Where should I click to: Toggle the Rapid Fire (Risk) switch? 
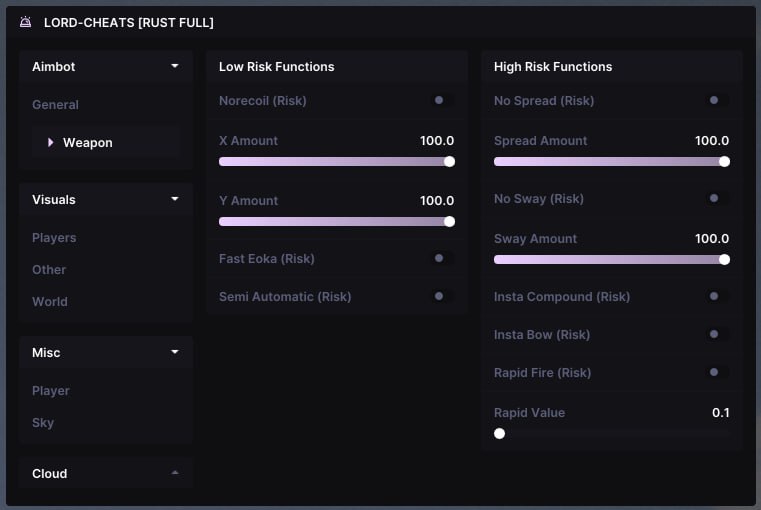715,372
